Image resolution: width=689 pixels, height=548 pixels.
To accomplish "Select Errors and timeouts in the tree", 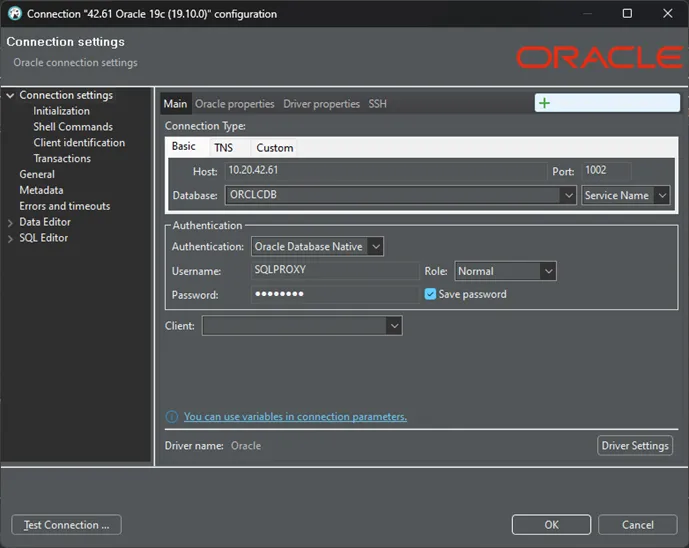I will tap(65, 206).
